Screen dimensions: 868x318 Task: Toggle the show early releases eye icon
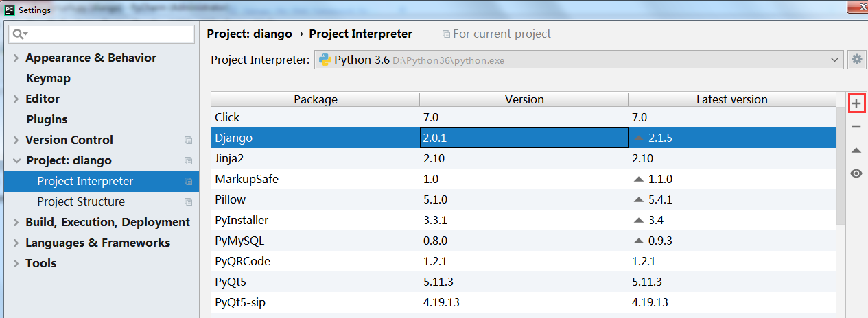[856, 173]
